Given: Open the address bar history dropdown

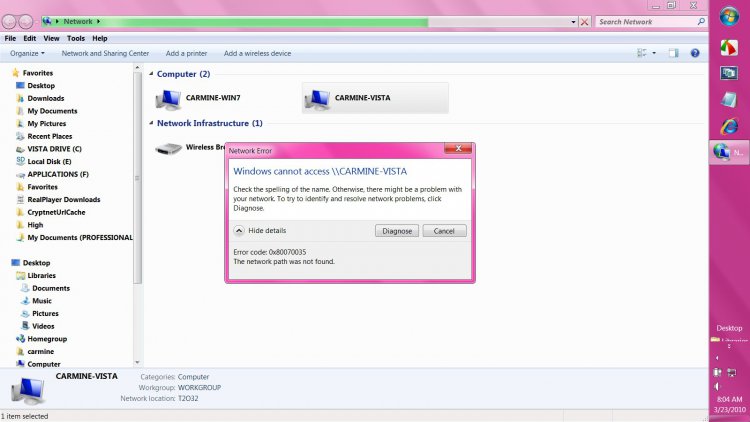Looking at the screenshot, I should (x=573, y=22).
